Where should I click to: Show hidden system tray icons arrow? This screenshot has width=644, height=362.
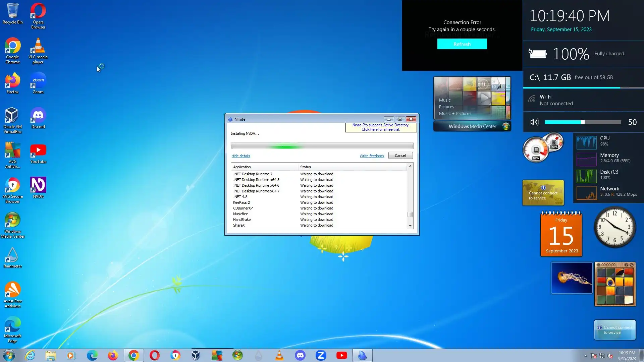coord(586,356)
